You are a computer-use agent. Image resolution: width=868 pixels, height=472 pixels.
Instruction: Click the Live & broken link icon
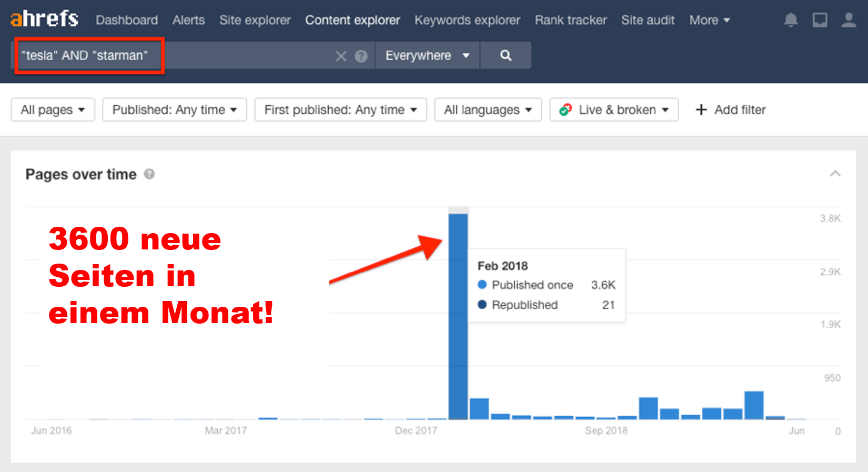click(x=566, y=109)
